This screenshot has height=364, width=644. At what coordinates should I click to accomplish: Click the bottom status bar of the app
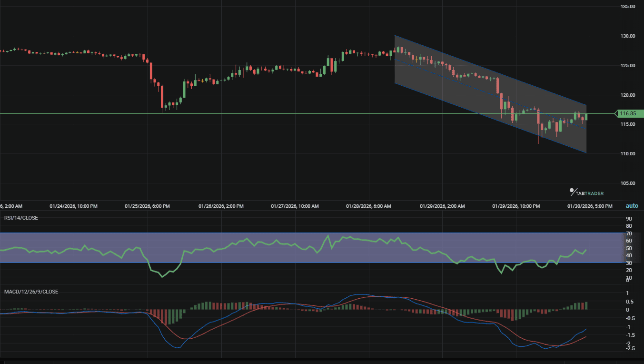(322, 361)
